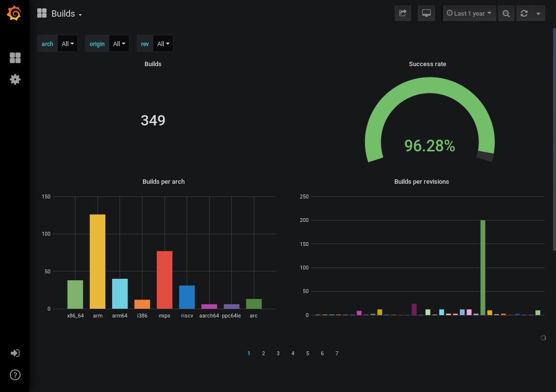Go to page 7
Screen dimensions: 556x392
pyautogui.click(x=337, y=353)
